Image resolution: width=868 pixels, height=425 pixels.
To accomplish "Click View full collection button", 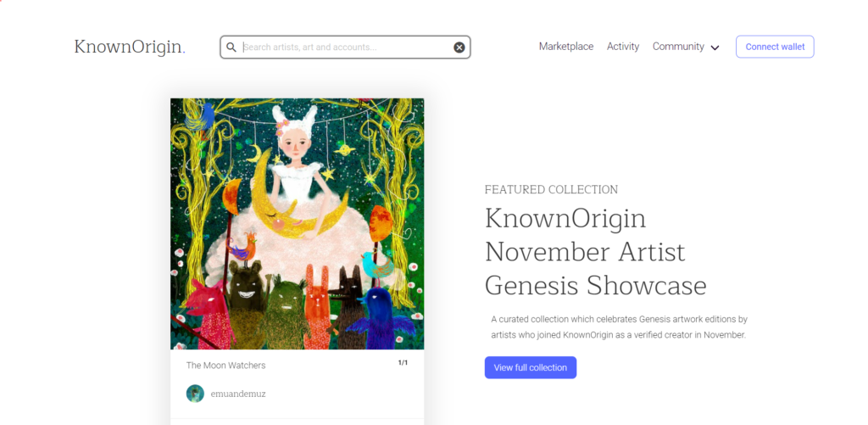I will pos(531,367).
